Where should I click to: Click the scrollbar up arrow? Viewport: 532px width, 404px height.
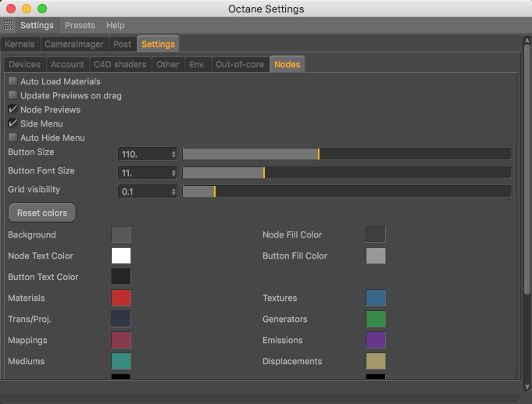(x=527, y=40)
